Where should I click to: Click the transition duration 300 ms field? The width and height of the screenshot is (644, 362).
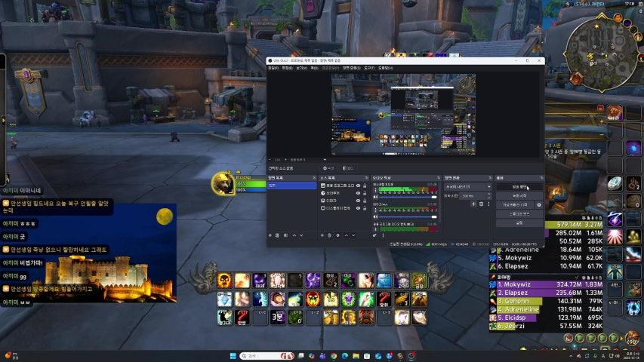476,196
